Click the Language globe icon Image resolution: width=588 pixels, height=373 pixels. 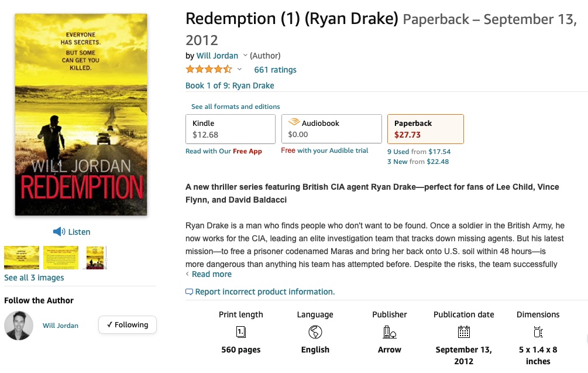click(x=315, y=333)
